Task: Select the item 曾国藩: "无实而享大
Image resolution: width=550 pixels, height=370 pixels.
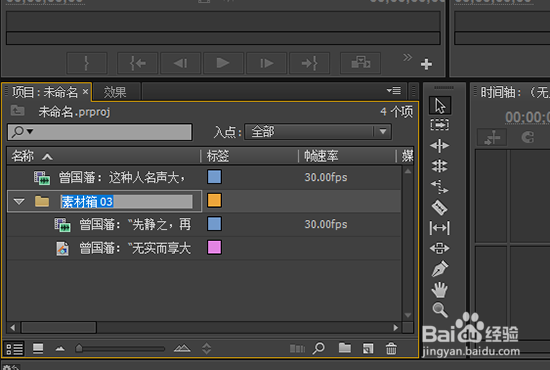Action: pyautogui.click(x=135, y=248)
